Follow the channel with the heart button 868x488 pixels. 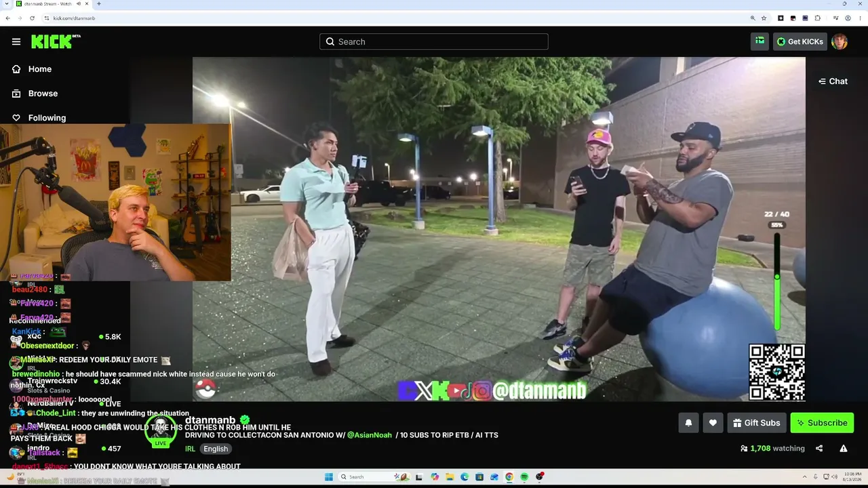tap(713, 423)
